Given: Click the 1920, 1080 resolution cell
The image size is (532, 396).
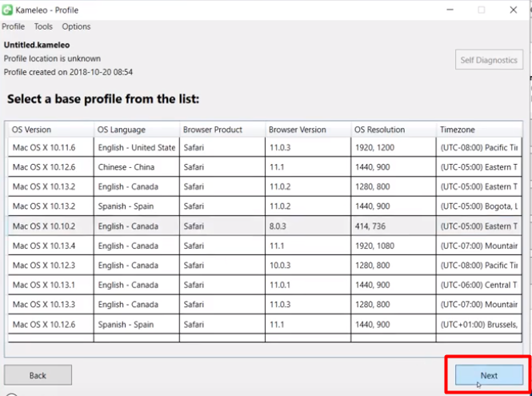Looking at the screenshot, I should pyautogui.click(x=394, y=246).
